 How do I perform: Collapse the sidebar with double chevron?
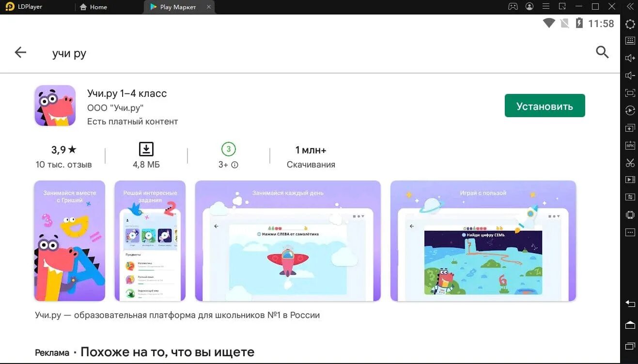[x=629, y=7]
